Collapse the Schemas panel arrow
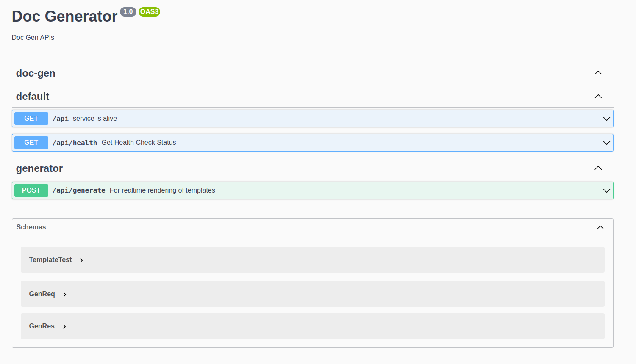This screenshot has height=364, width=636. pos(600,228)
